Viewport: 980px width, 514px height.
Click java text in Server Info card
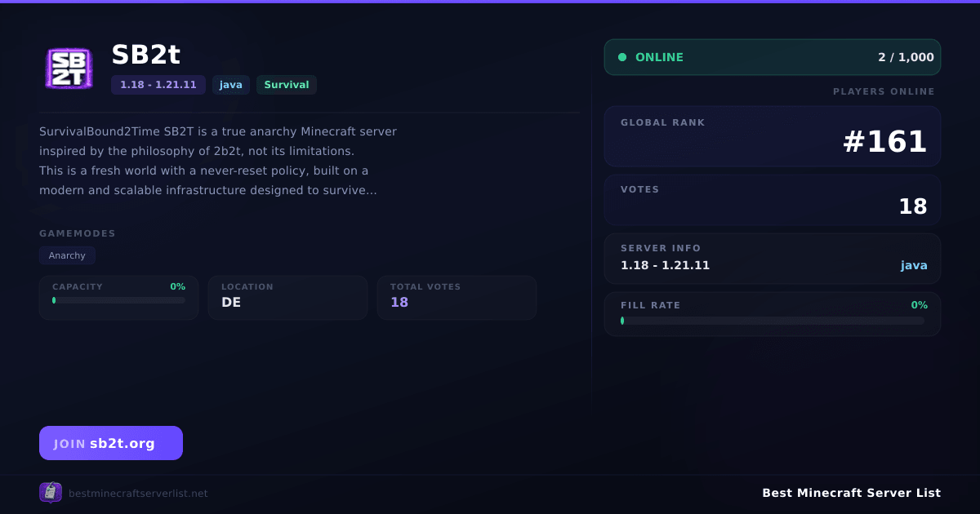[x=914, y=265]
